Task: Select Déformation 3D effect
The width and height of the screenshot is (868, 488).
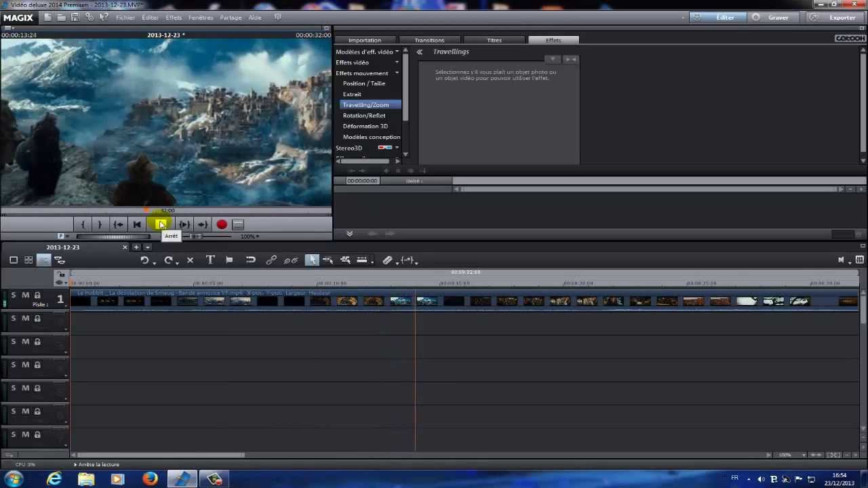Action: pos(366,126)
